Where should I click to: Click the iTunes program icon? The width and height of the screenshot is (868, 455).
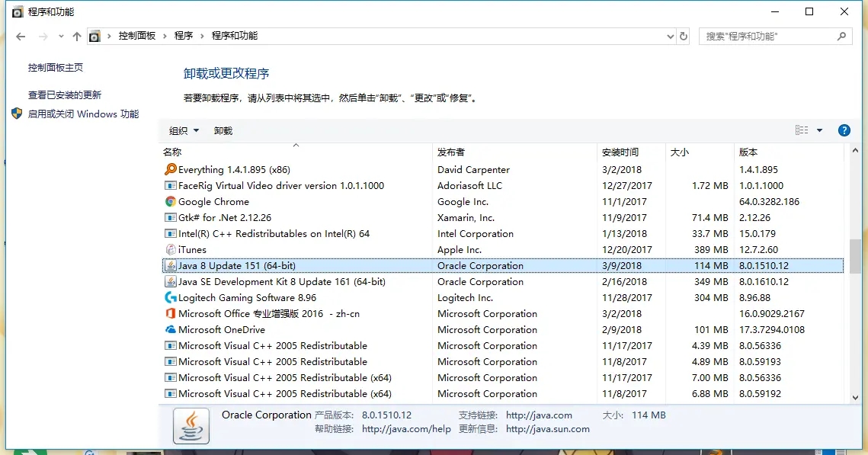[x=171, y=250]
